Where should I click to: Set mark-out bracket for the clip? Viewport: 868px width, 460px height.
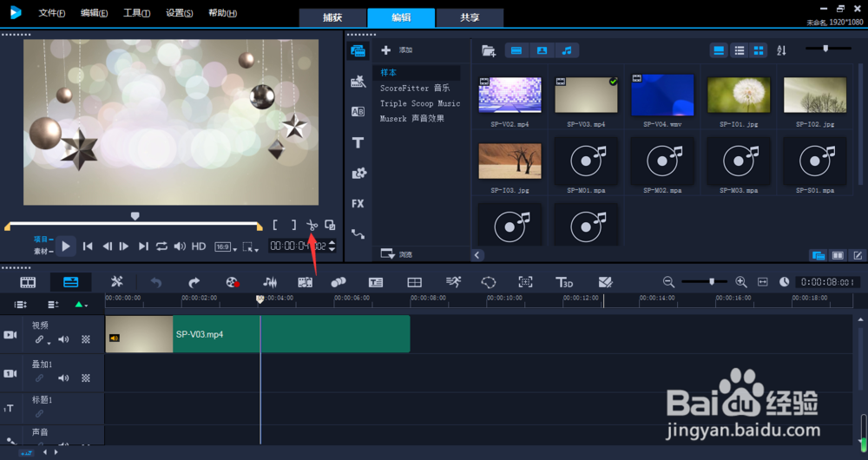294,225
